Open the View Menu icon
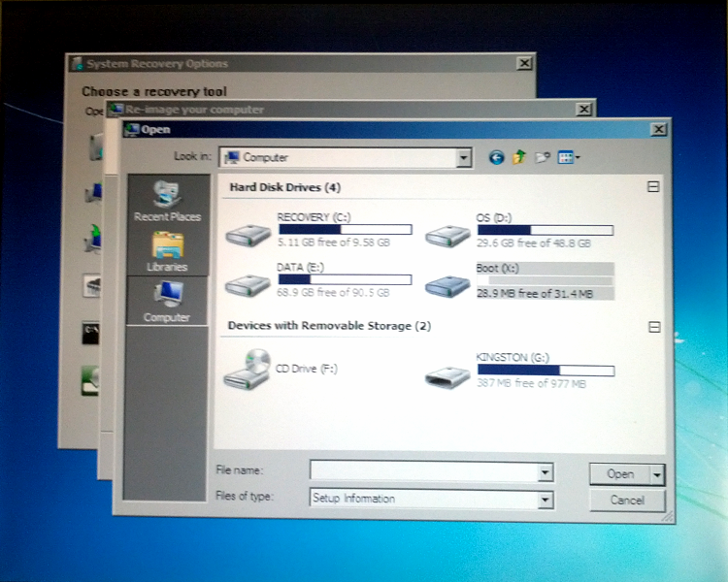This screenshot has width=728, height=582. point(569,157)
